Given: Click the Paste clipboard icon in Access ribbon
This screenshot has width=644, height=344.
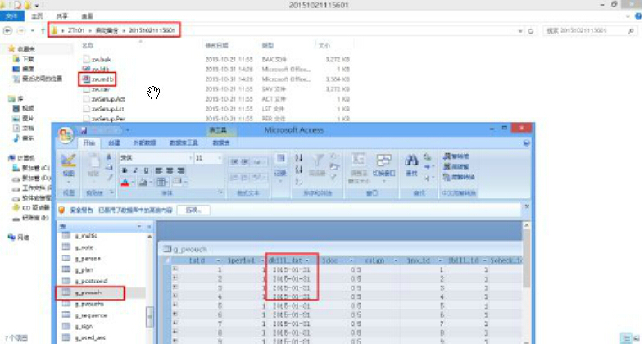Looking at the screenshot, I should coord(94,161).
